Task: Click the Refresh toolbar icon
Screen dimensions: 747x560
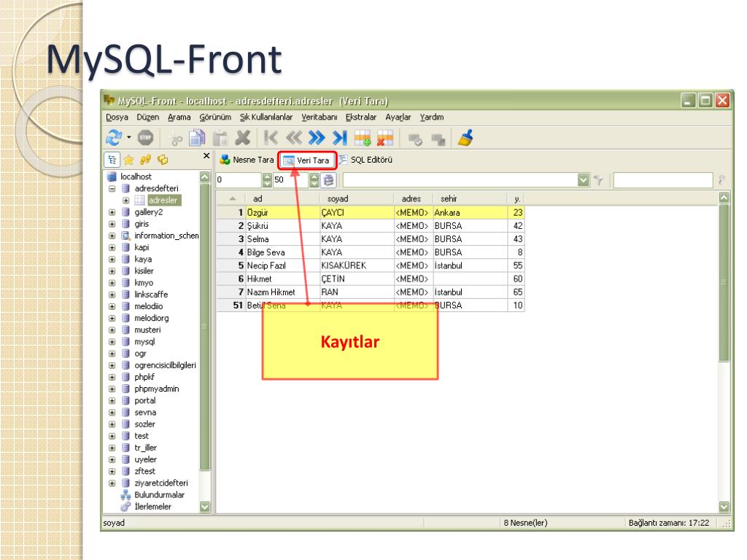Action: pos(113,138)
